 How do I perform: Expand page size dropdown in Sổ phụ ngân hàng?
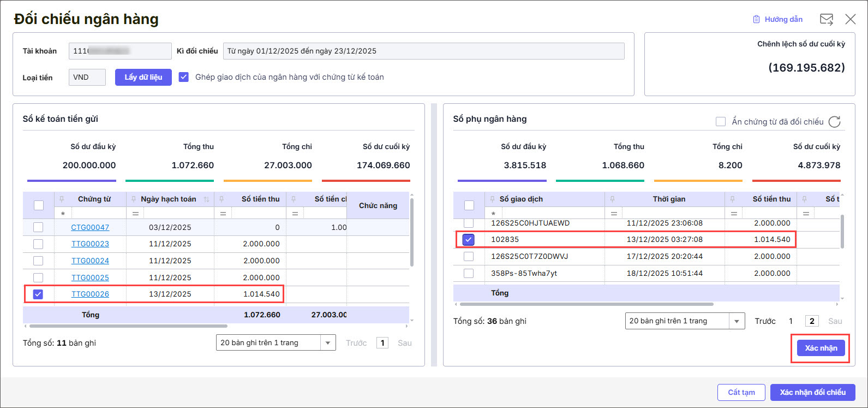(737, 321)
